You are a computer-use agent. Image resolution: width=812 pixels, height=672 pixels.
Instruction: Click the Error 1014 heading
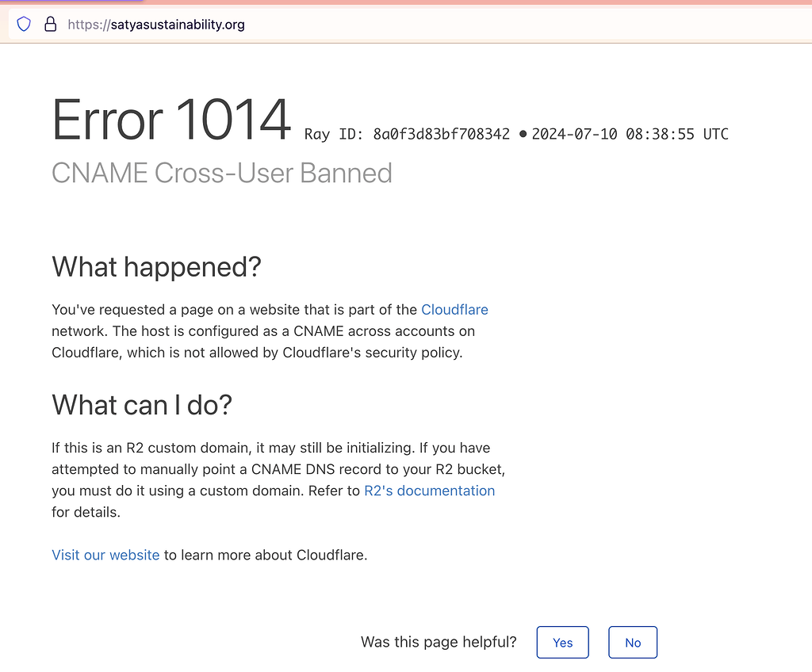171,120
